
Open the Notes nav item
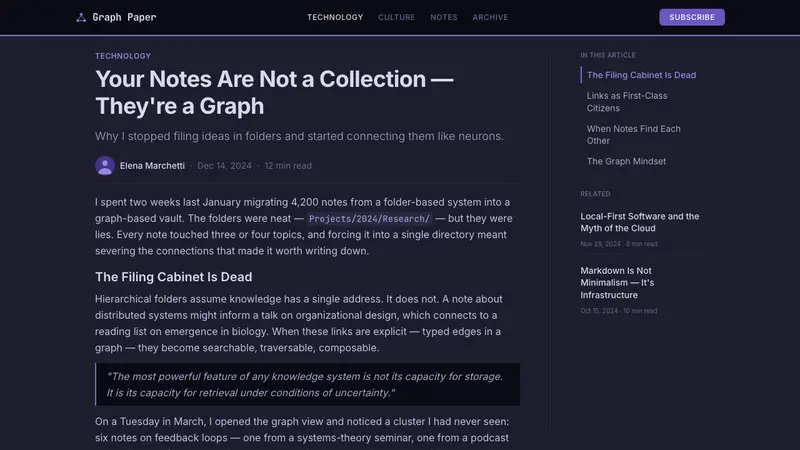[x=444, y=17]
